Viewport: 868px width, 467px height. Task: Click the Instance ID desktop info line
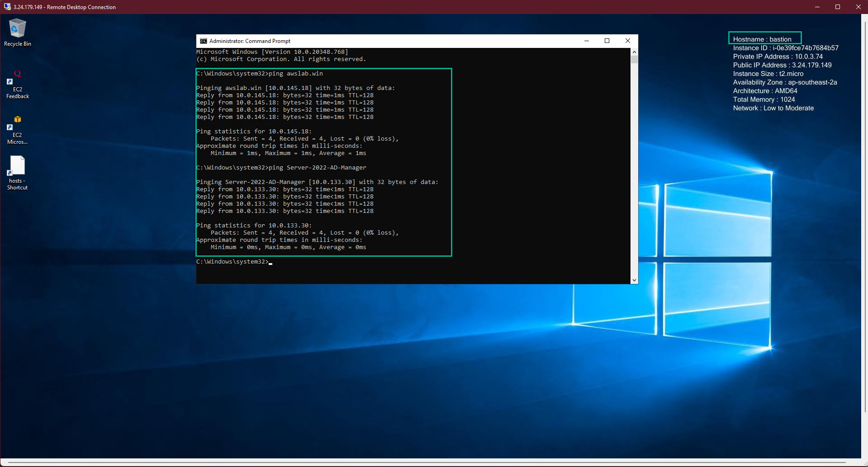click(786, 48)
